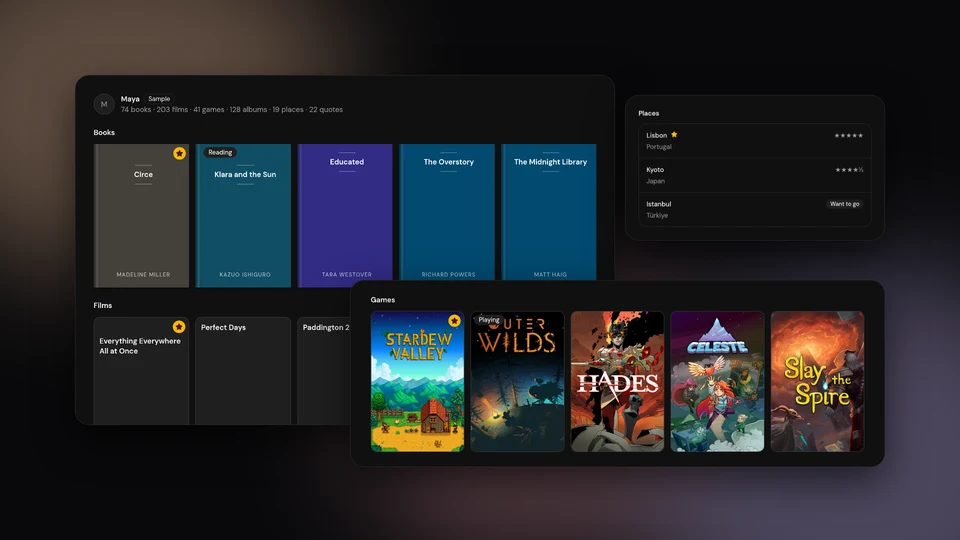The height and width of the screenshot is (540, 960).
Task: Click the Places panel heading
Action: click(x=648, y=113)
